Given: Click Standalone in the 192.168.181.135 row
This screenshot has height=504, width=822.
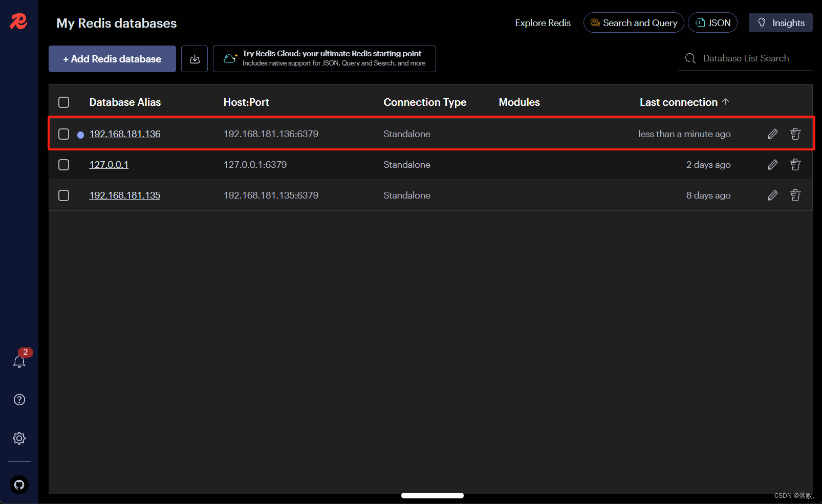Looking at the screenshot, I should 407,195.
